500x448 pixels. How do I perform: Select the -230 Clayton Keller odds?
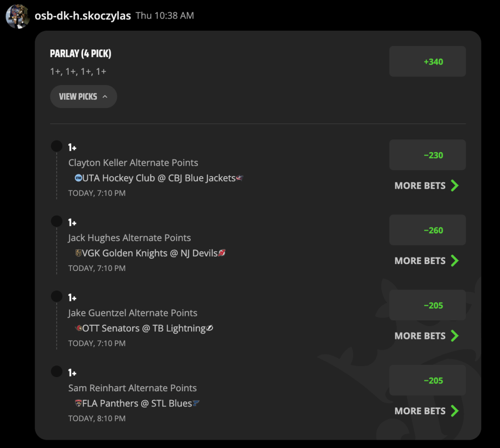pyautogui.click(x=427, y=155)
